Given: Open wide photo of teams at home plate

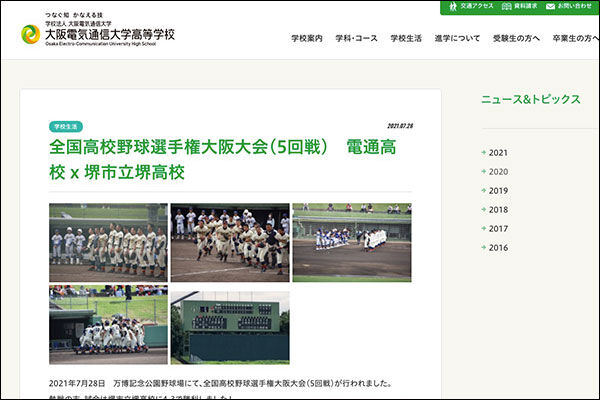Looking at the screenshot, I should (x=352, y=243).
